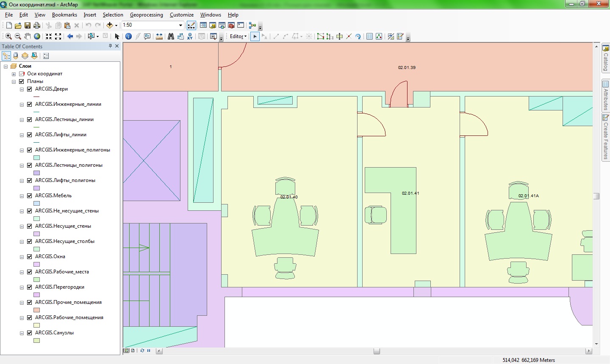Select the Identify tool

(x=129, y=36)
